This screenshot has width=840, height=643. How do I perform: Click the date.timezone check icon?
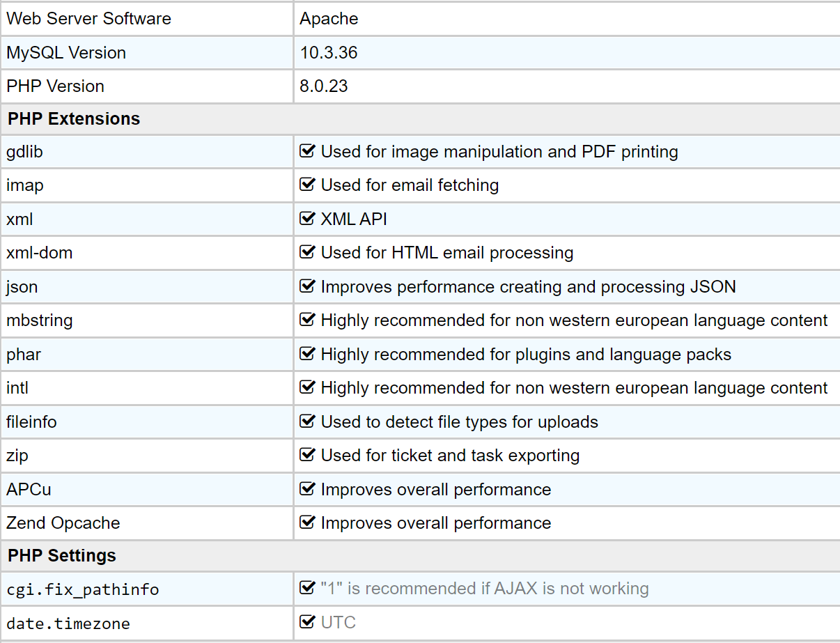click(x=307, y=622)
